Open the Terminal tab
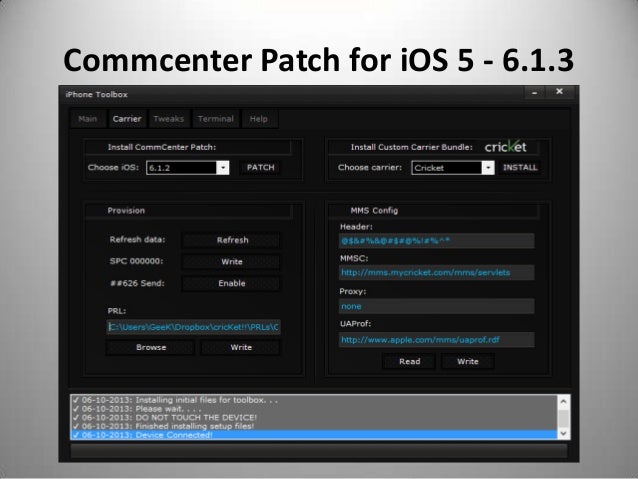 215,119
